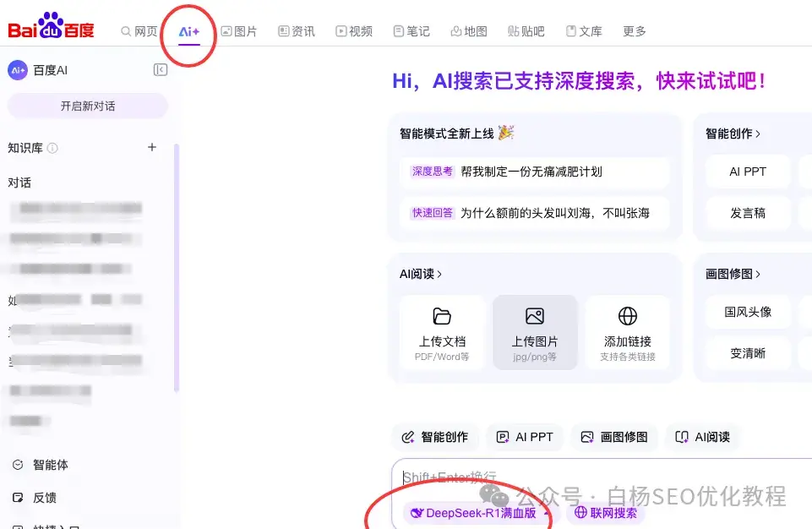
Task: Click the AI阅读 toolbar button above input
Action: pyautogui.click(x=703, y=437)
